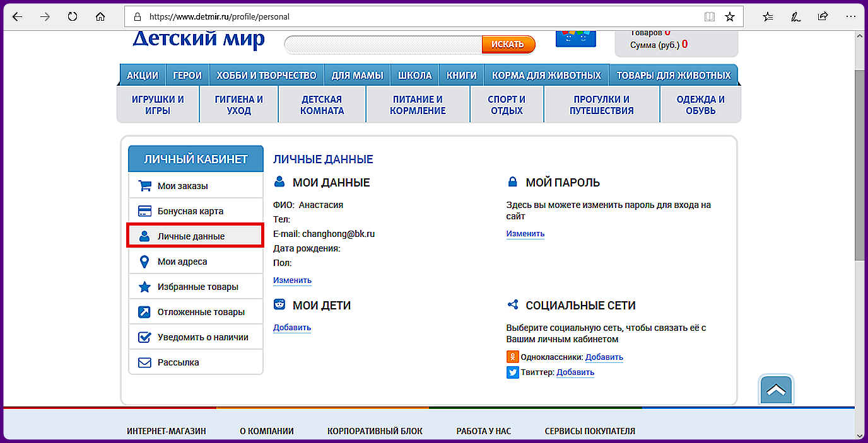This screenshot has width=868, height=443.
Task: Open the Бонусная карта sidebar item
Action: point(196,211)
